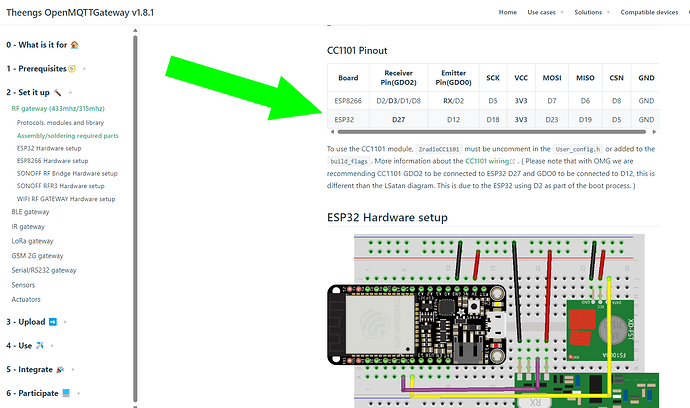This screenshot has width=690, height=408.
Task: Click the external link icon after CC1101 wiring
Action: 512,162
